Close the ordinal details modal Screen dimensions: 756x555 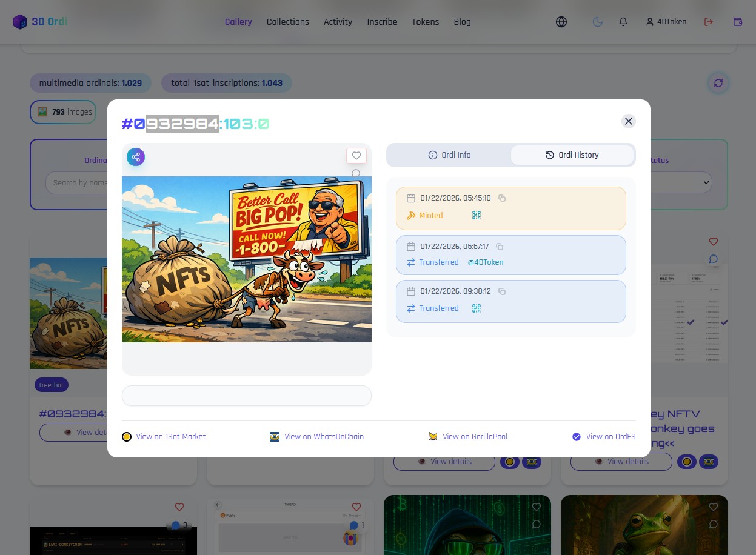(x=629, y=121)
